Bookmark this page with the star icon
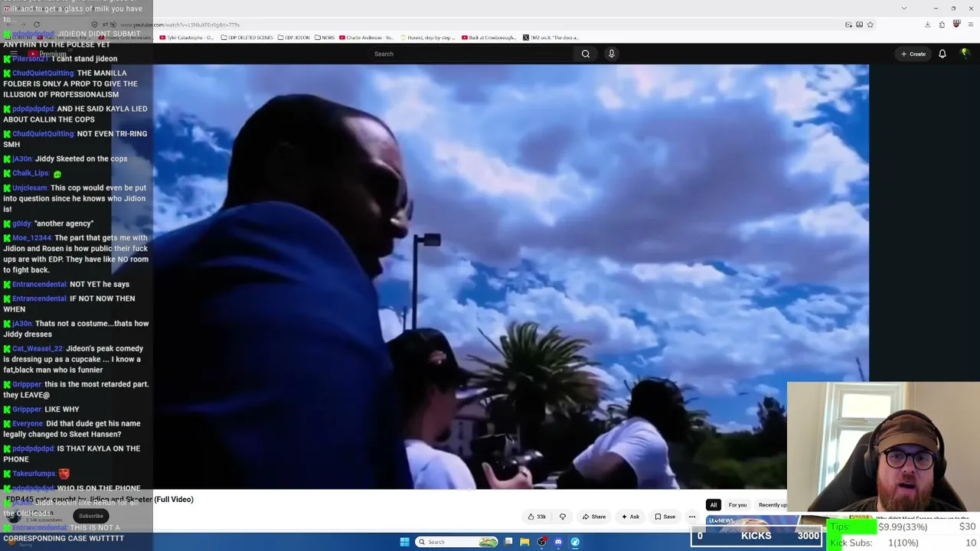The height and width of the screenshot is (551, 980). (870, 24)
